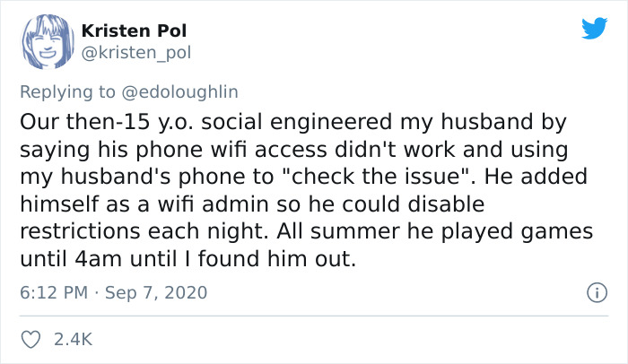Viewport: 628px width, 364px height.
Task: Open the 6:12 PM timestamp
Action: (x=54, y=292)
